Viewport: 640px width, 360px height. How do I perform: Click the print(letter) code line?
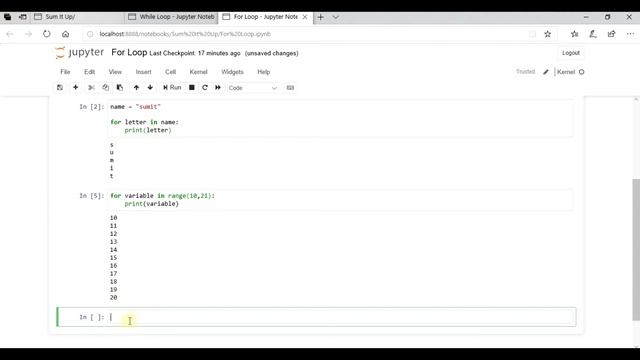148,130
